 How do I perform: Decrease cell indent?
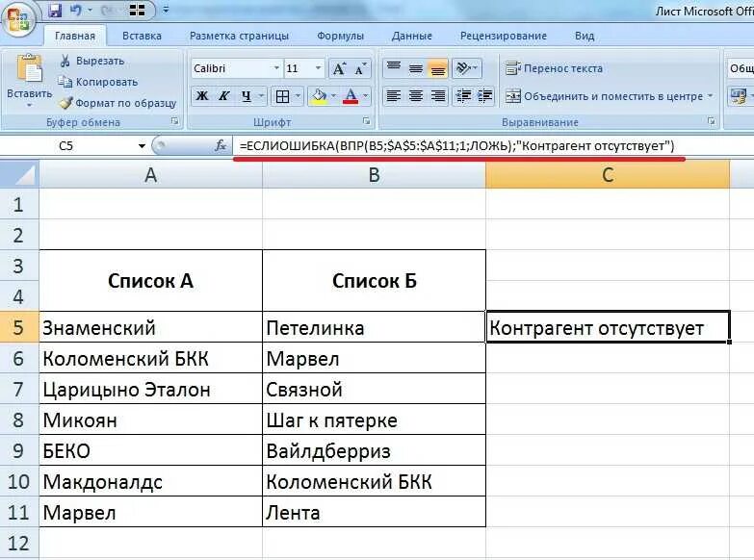[463, 96]
